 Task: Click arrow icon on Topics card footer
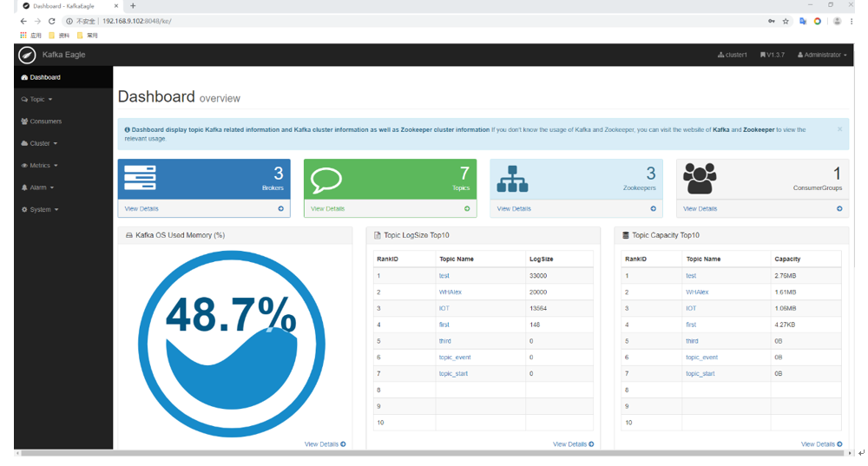[467, 208]
